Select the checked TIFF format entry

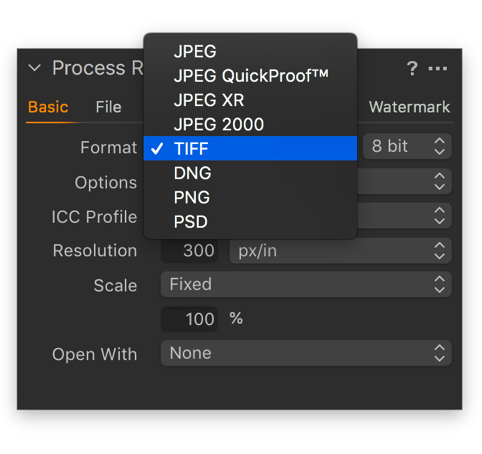click(x=250, y=148)
